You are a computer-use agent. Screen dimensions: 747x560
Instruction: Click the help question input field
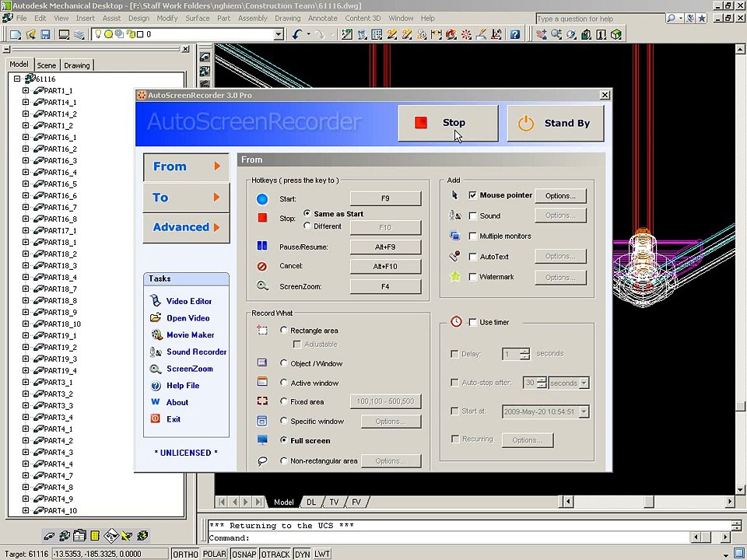(x=600, y=19)
